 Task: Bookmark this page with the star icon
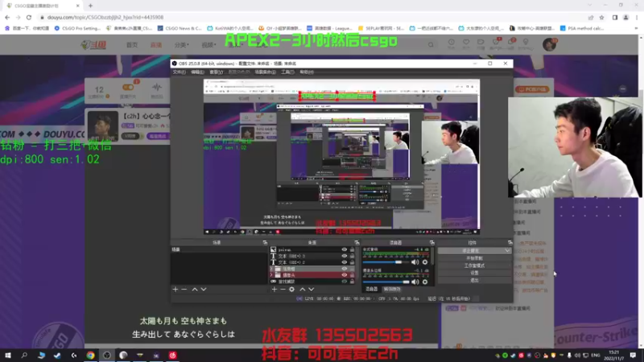(601, 17)
